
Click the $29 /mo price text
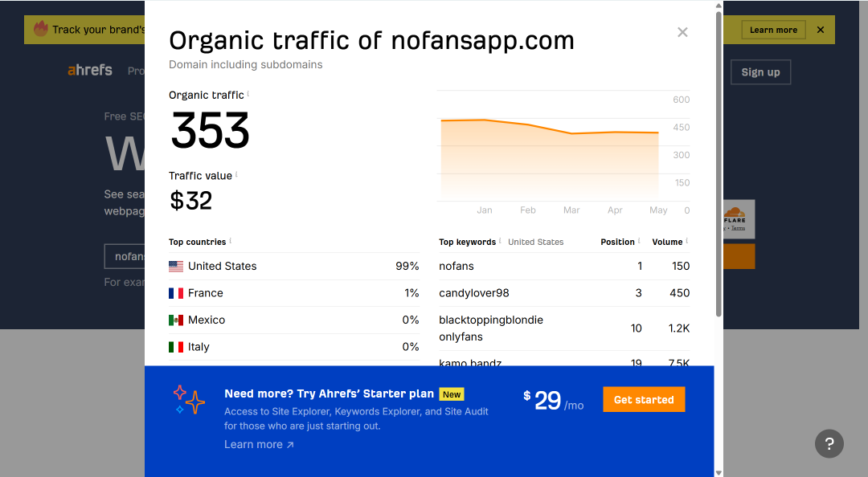pyautogui.click(x=553, y=401)
